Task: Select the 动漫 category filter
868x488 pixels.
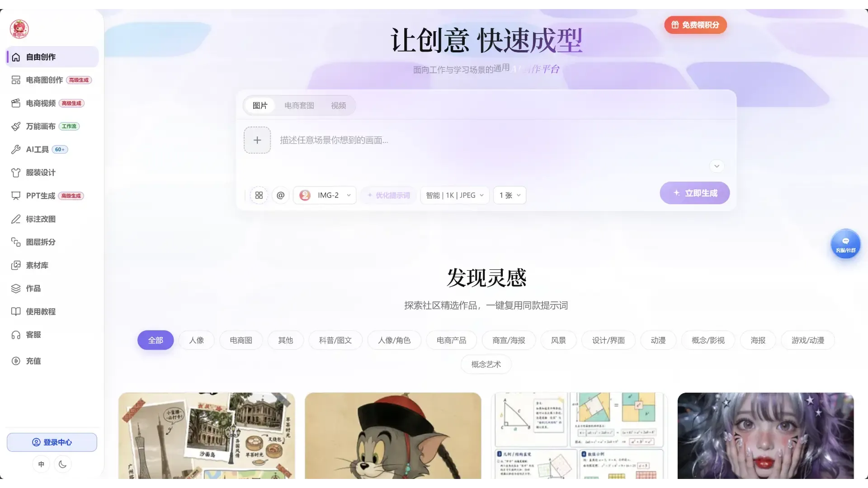Action: [x=658, y=340]
